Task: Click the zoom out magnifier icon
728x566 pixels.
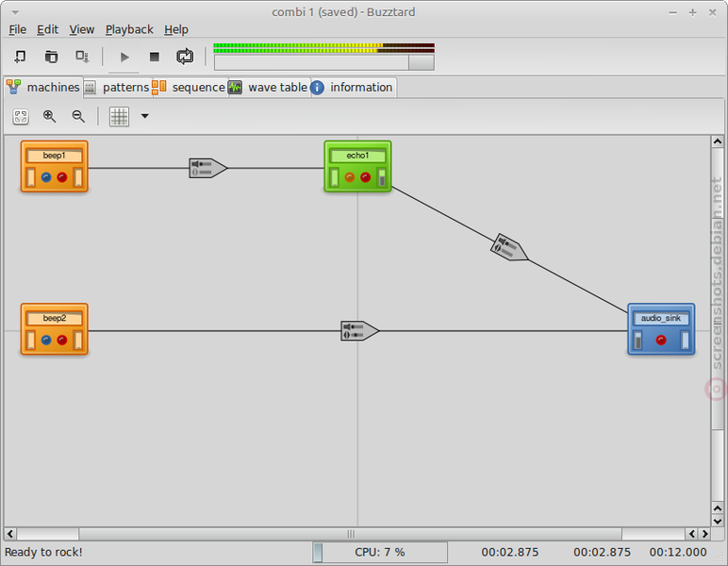Action: [78, 117]
